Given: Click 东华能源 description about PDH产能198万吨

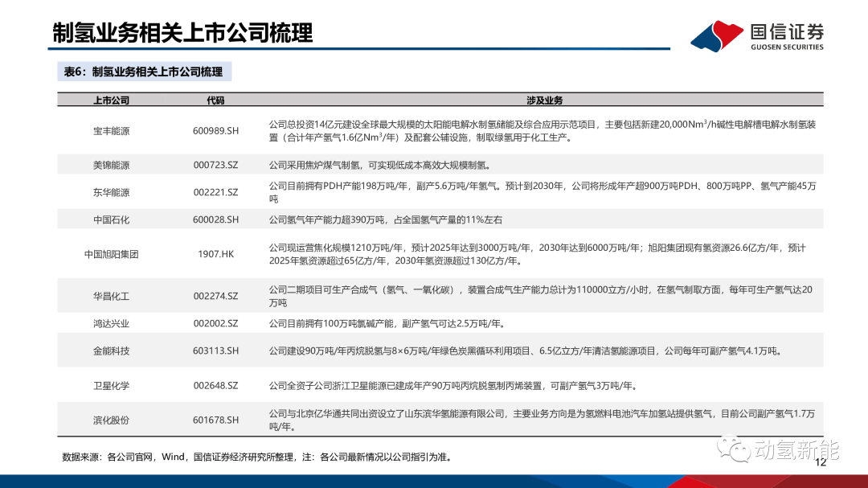Looking at the screenshot, I should pos(542,193).
